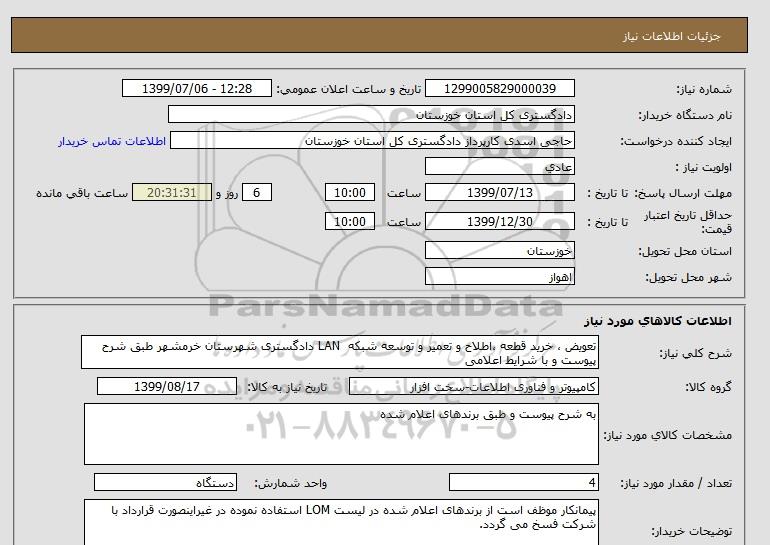The image size is (770, 545).
Task: Click the گروه کالا label
Action: pyautogui.click(x=708, y=387)
